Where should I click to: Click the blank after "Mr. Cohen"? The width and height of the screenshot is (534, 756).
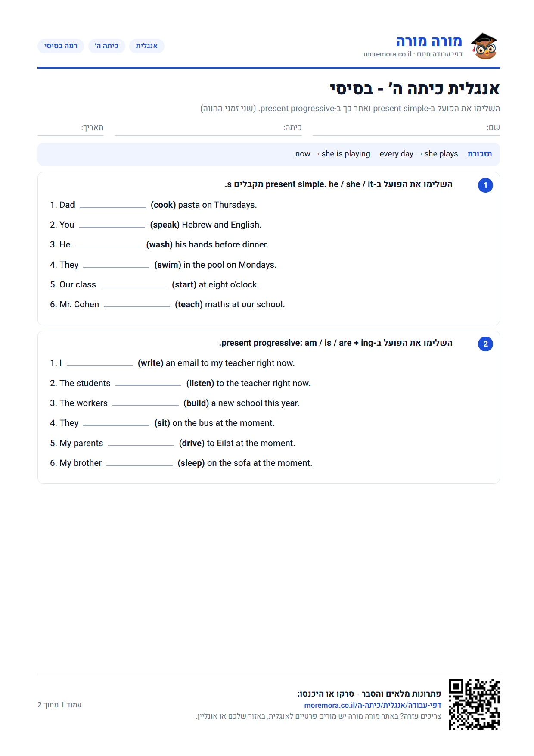click(x=137, y=305)
